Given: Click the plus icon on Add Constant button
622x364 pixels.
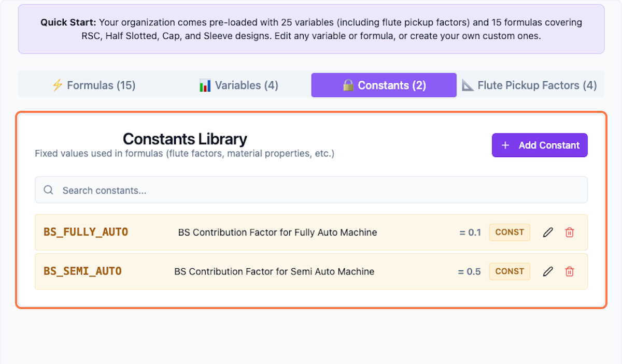Looking at the screenshot, I should (505, 145).
